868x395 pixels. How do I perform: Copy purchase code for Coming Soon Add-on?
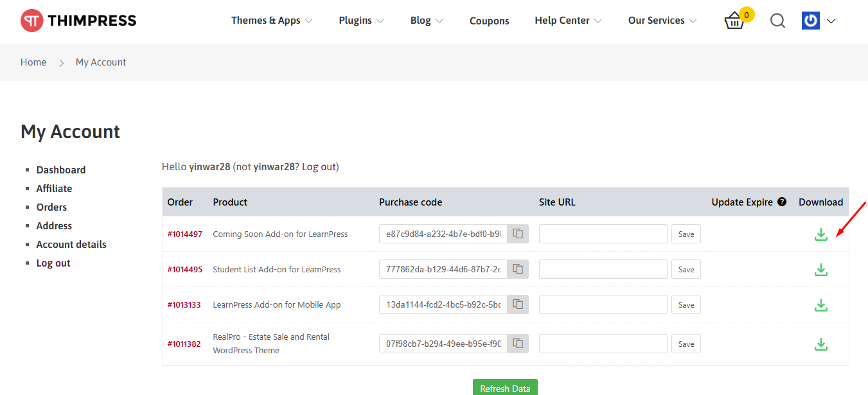[518, 234]
